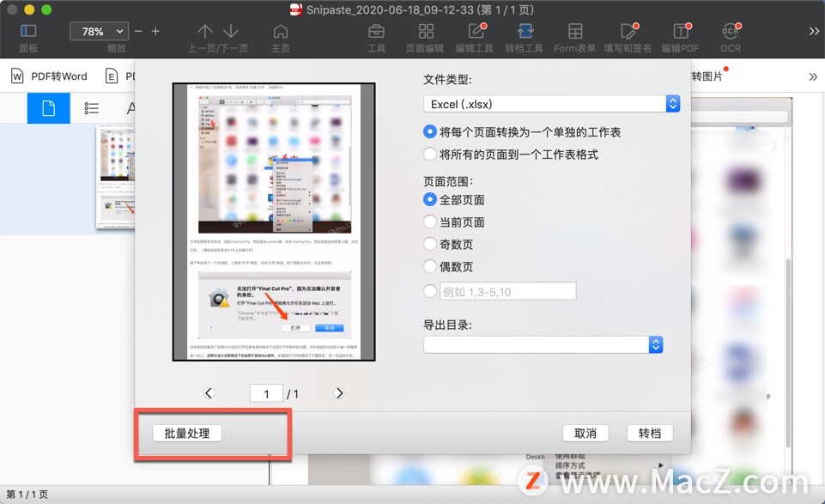Select the PDF to image tab
The image size is (825, 504).
707,76
